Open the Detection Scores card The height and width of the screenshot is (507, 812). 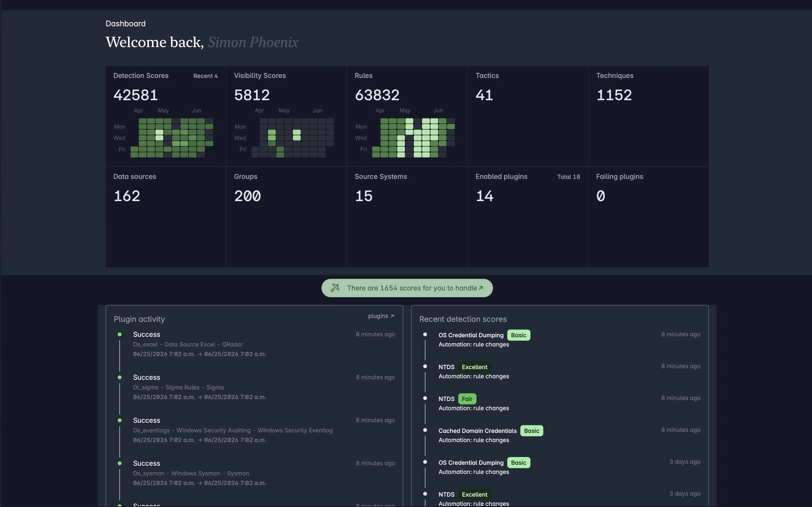[166, 116]
